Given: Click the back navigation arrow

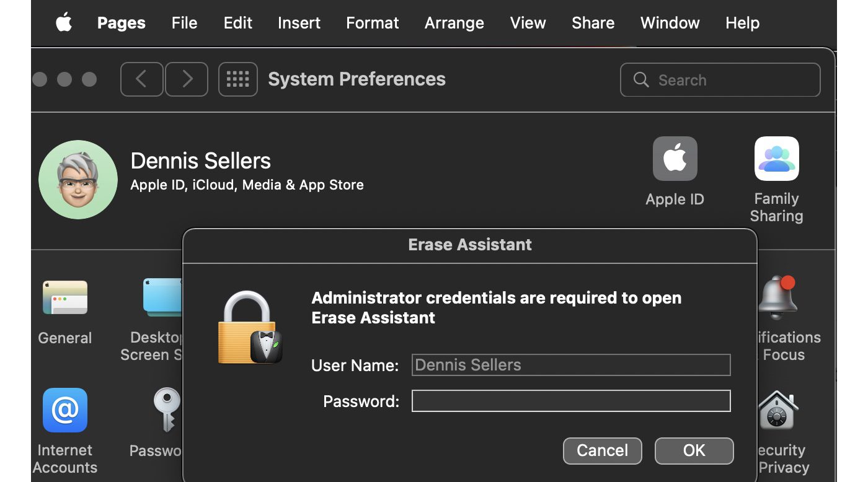Looking at the screenshot, I should 141,79.
